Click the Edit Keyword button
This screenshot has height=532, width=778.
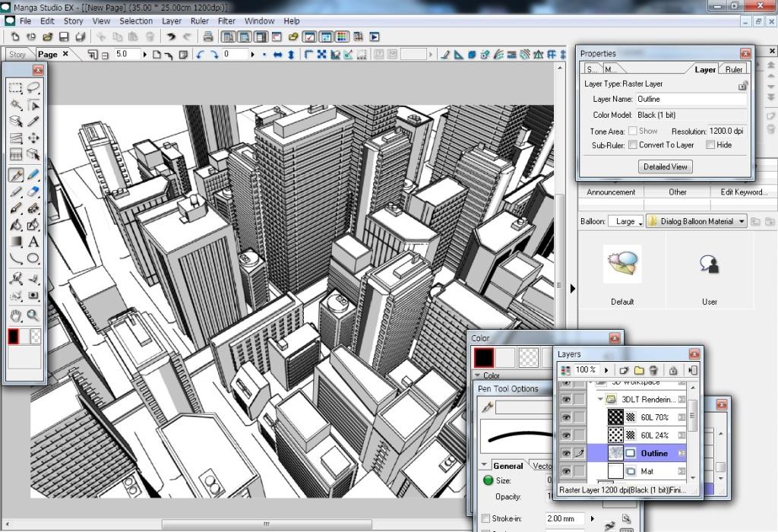[x=743, y=192]
